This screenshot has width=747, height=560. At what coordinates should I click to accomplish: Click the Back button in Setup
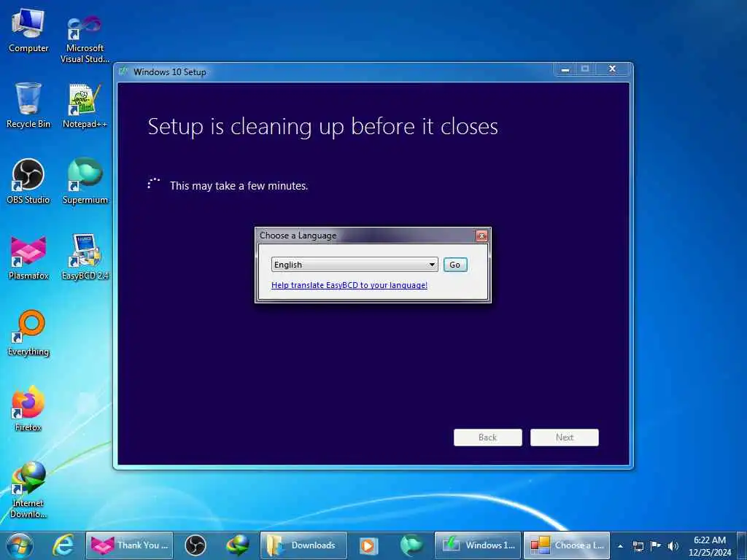488,437
